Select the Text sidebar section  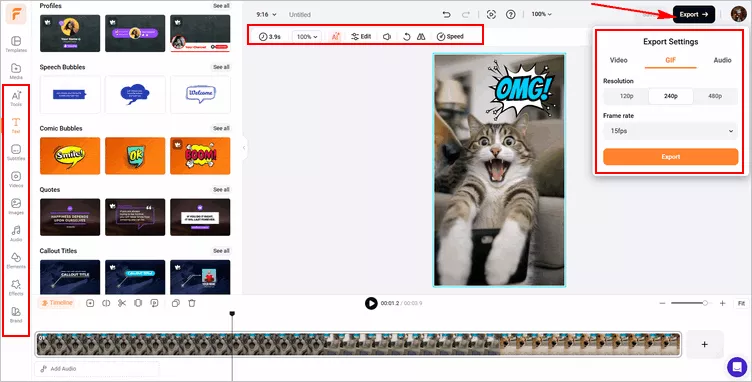tap(16, 125)
